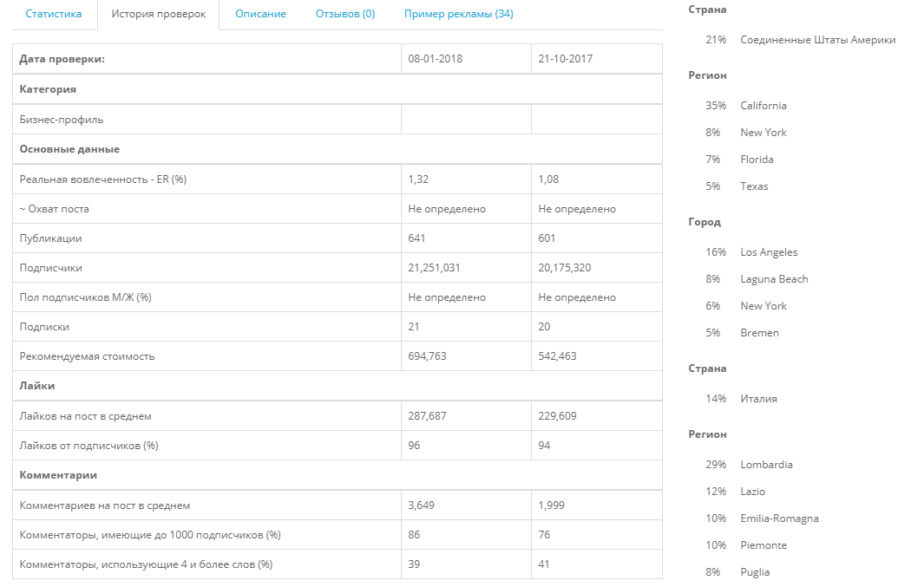Select the Италия country entry
Image resolution: width=924 pixels, height=587 pixels.
click(x=759, y=399)
